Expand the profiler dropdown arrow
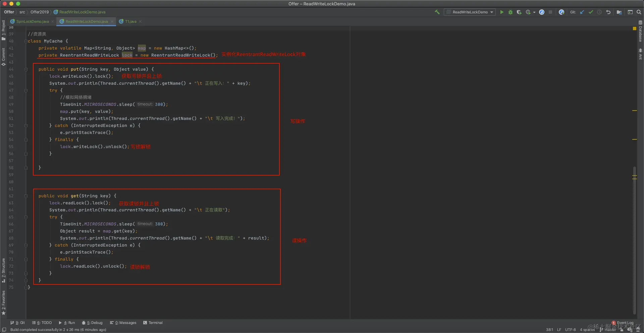The height and width of the screenshot is (333, 644). [x=534, y=12]
